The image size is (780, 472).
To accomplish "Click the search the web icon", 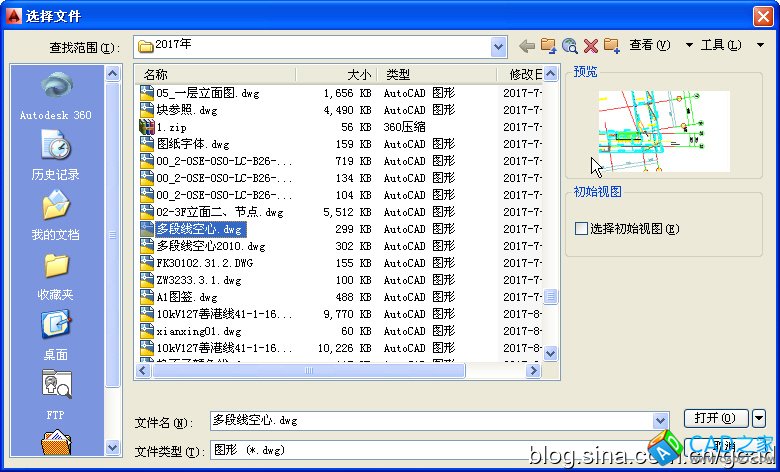I will click(569, 45).
